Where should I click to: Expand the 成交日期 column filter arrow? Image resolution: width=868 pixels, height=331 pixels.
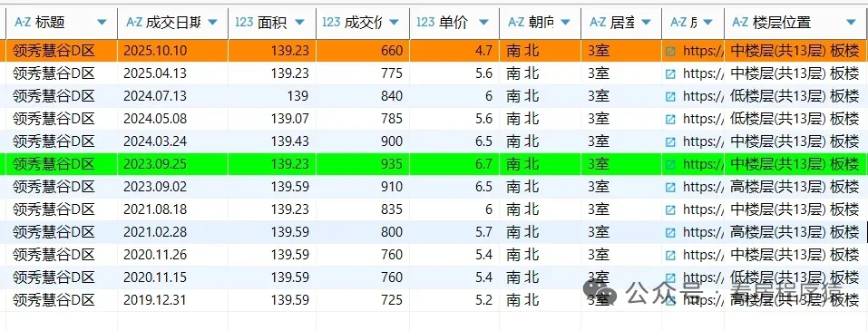click(212, 23)
